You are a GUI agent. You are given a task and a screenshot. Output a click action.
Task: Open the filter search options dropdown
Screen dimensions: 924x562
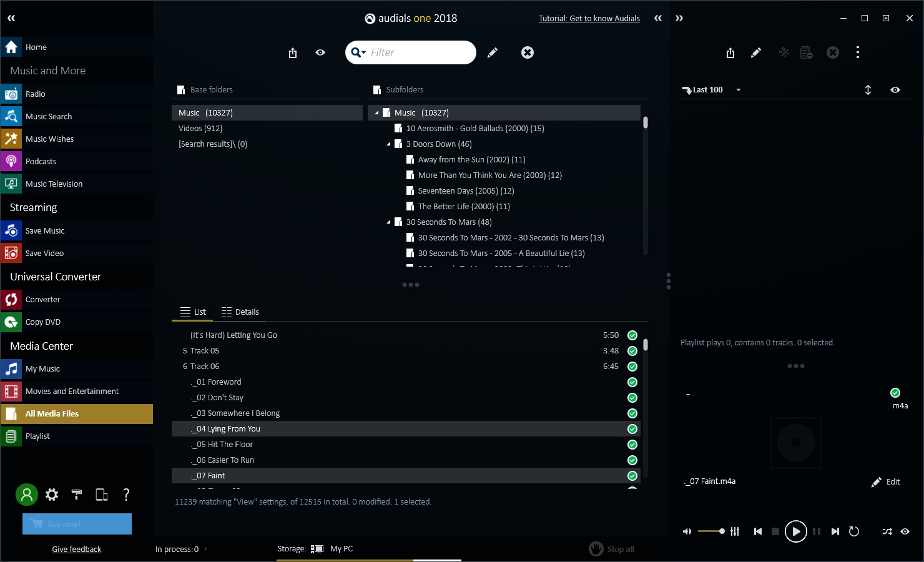358,52
